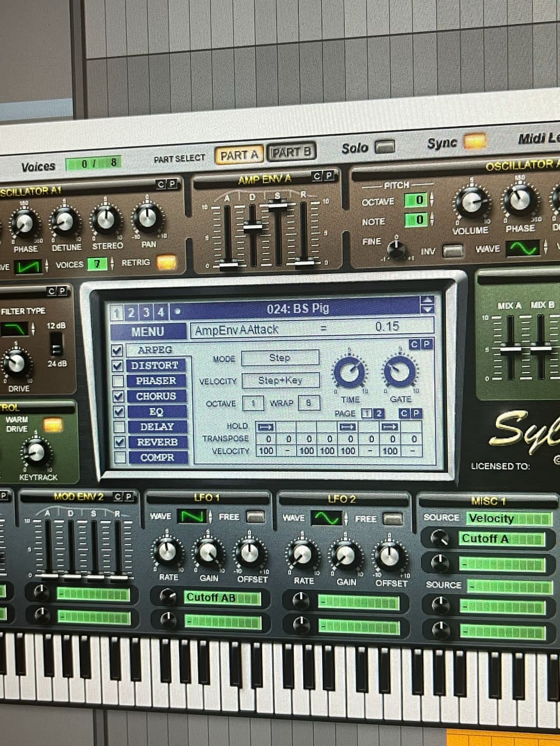560x746 pixels.
Task: Toggle the LFO 1 Free button
Action: (255, 516)
